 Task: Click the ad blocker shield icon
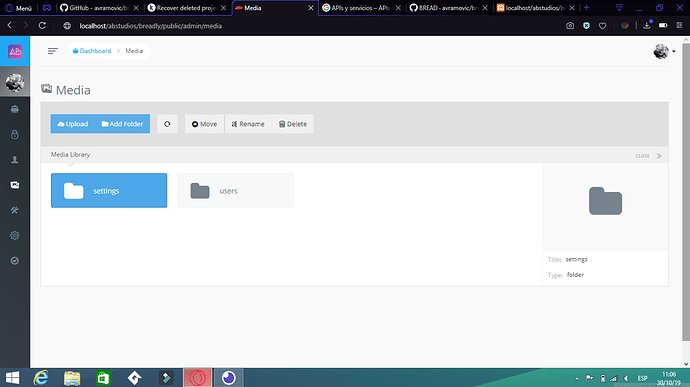pyautogui.click(x=586, y=26)
